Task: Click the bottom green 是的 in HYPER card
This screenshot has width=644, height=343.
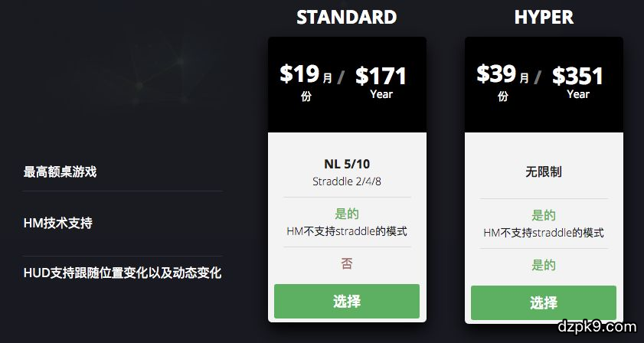Action: (x=544, y=266)
